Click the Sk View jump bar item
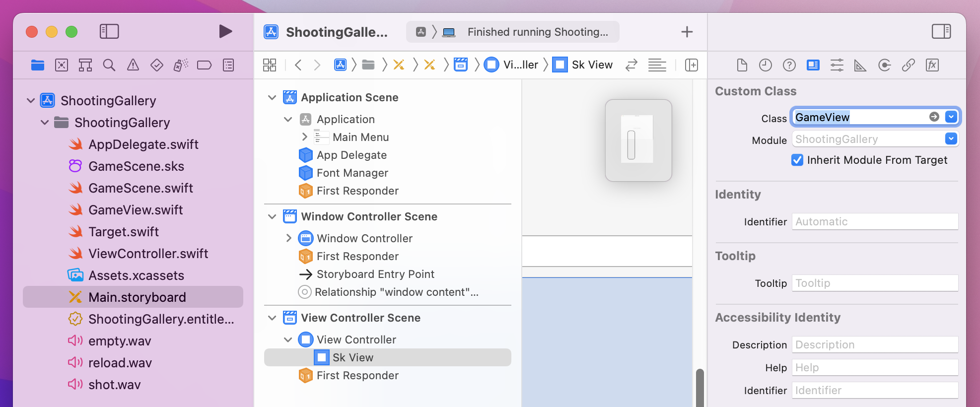The height and width of the screenshot is (407, 980). pyautogui.click(x=583, y=65)
